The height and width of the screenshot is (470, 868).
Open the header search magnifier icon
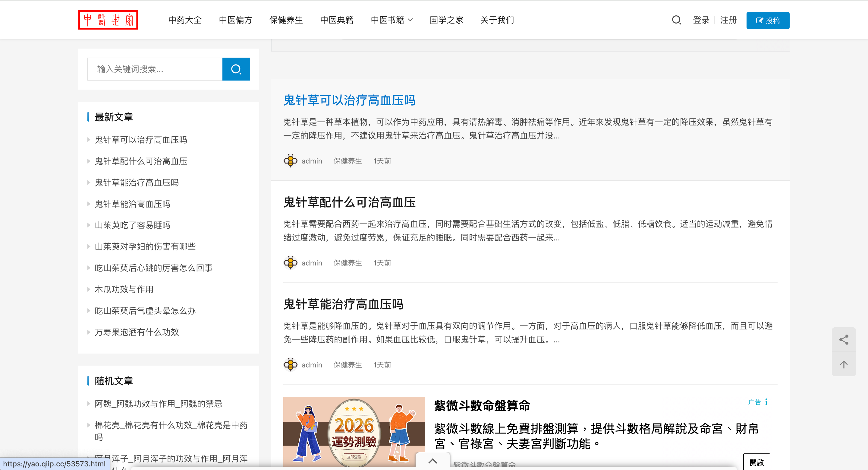click(676, 20)
